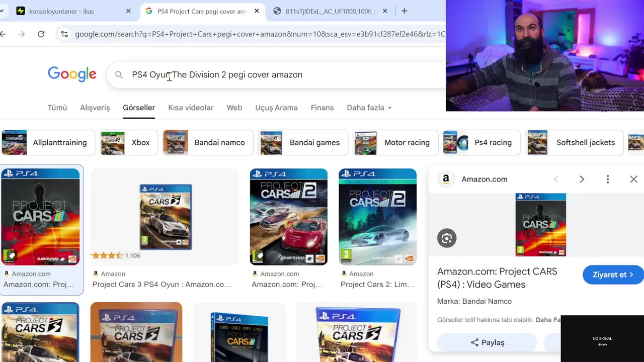Expand the Daha fazla dropdown
The width and height of the screenshot is (644, 362).
pos(369,108)
